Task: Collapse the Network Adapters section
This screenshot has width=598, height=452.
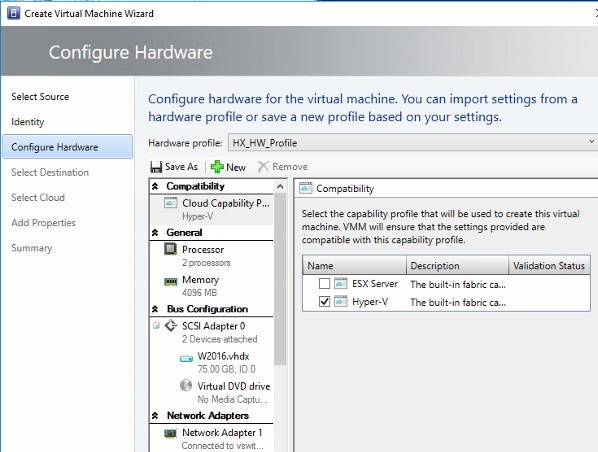Action: [155, 415]
